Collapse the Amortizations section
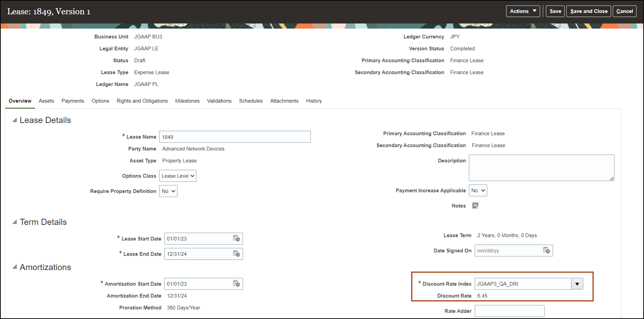The width and height of the screenshot is (644, 319). (x=14, y=267)
